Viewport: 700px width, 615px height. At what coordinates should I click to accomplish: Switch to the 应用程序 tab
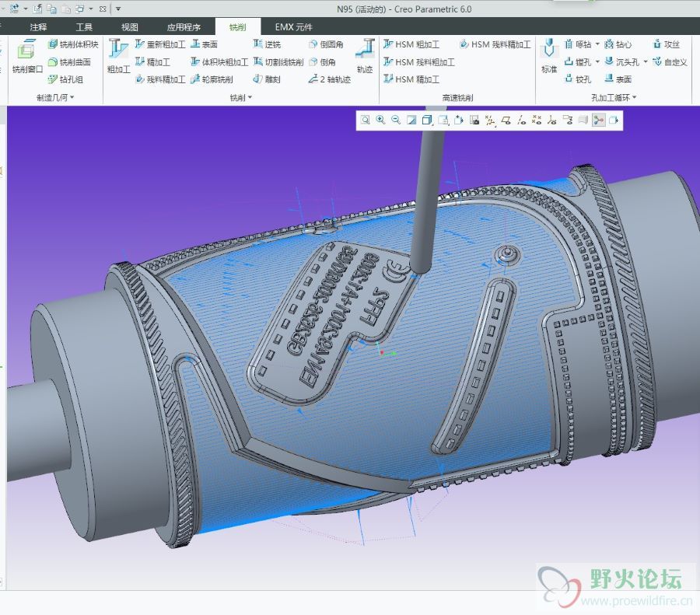pyautogui.click(x=184, y=27)
